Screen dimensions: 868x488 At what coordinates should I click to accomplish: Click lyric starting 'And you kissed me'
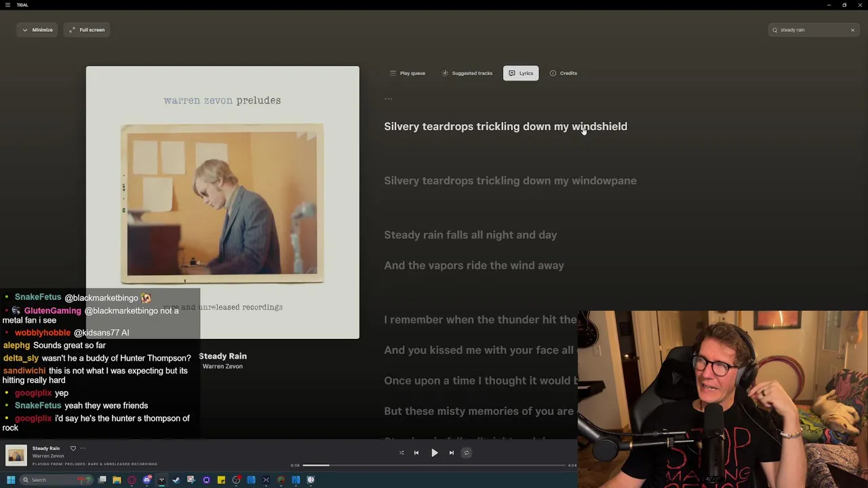(480, 350)
